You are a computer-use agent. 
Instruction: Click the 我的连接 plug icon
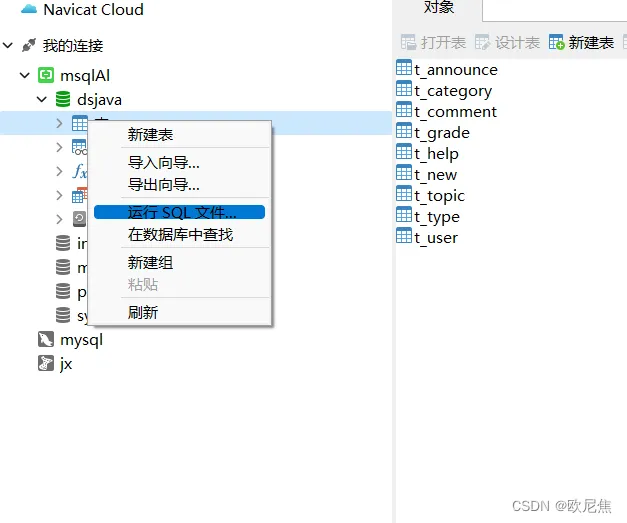click(x=29, y=45)
